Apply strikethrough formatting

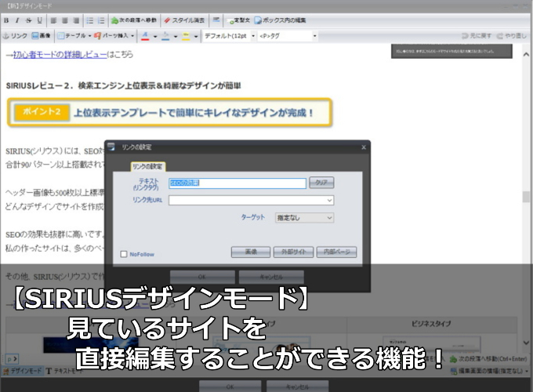pyautogui.click(x=28, y=20)
